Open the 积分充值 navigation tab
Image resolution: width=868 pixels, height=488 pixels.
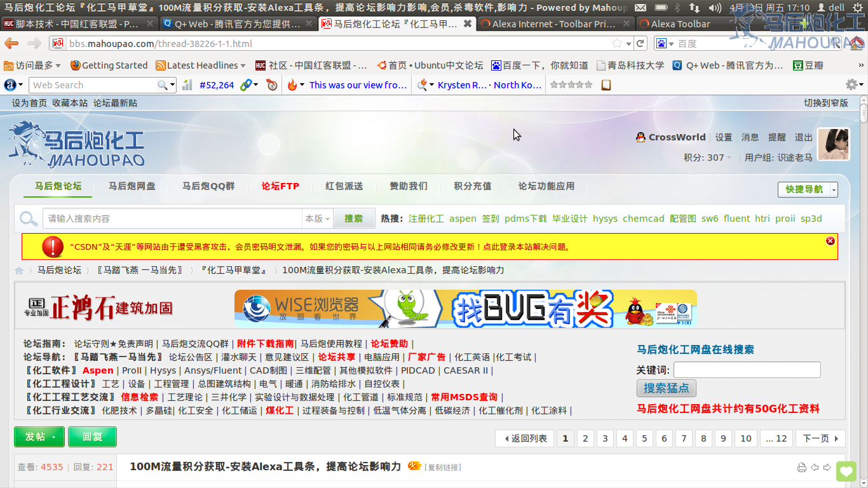[472, 186]
